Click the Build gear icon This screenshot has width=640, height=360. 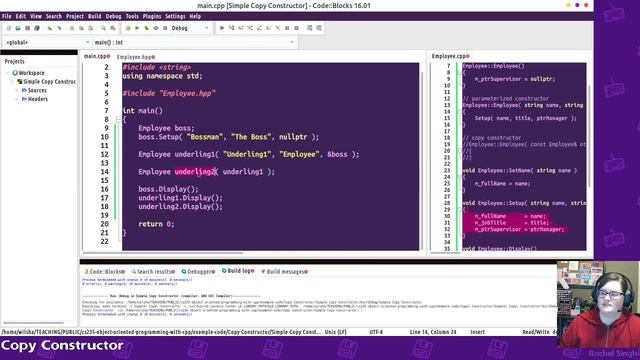[128, 28]
